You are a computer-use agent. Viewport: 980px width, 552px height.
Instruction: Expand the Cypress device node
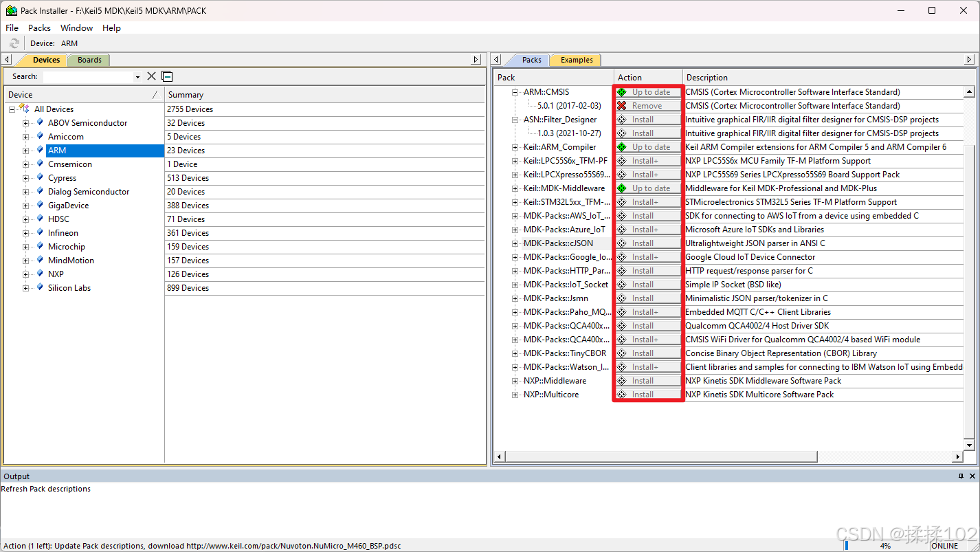tap(26, 178)
